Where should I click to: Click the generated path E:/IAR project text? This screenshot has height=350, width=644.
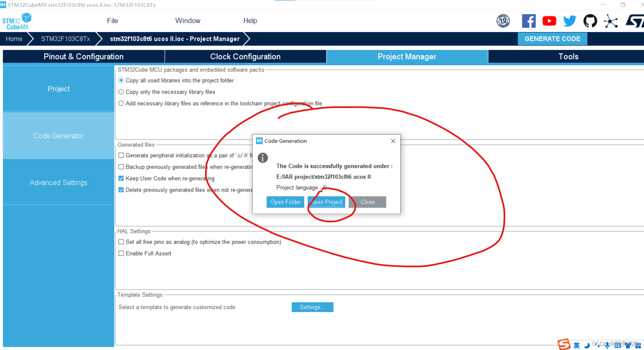click(x=324, y=177)
